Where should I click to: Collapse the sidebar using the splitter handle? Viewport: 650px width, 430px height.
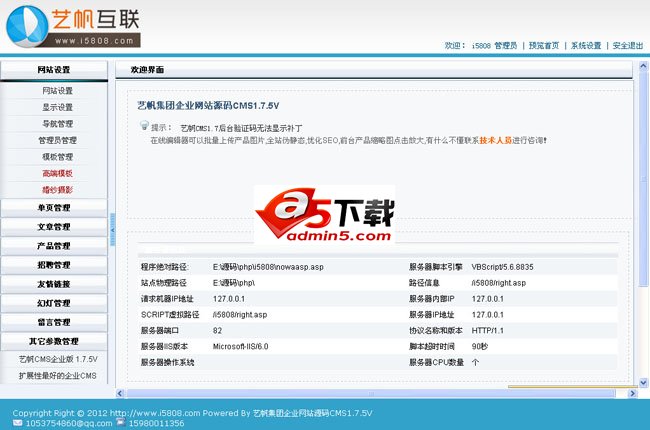(x=112, y=230)
